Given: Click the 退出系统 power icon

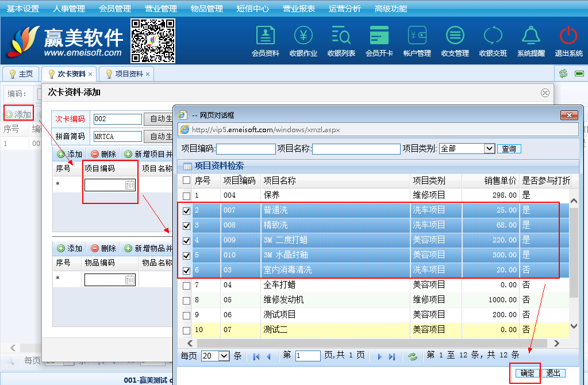Looking at the screenshot, I should coord(568,36).
